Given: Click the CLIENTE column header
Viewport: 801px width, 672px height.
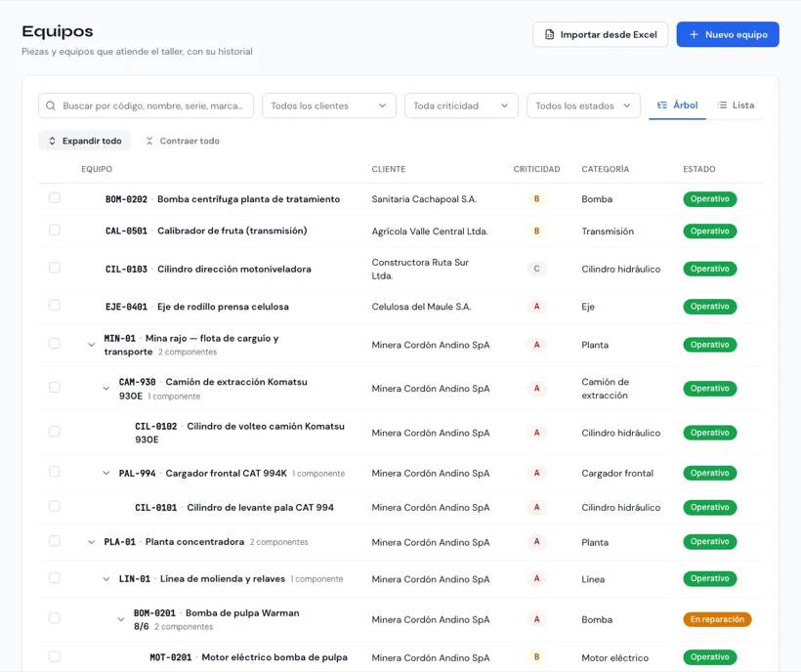Looking at the screenshot, I should 389,169.
